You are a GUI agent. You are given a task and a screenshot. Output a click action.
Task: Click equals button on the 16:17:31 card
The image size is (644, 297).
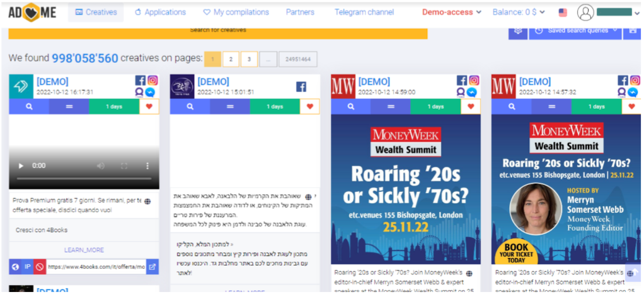69,107
